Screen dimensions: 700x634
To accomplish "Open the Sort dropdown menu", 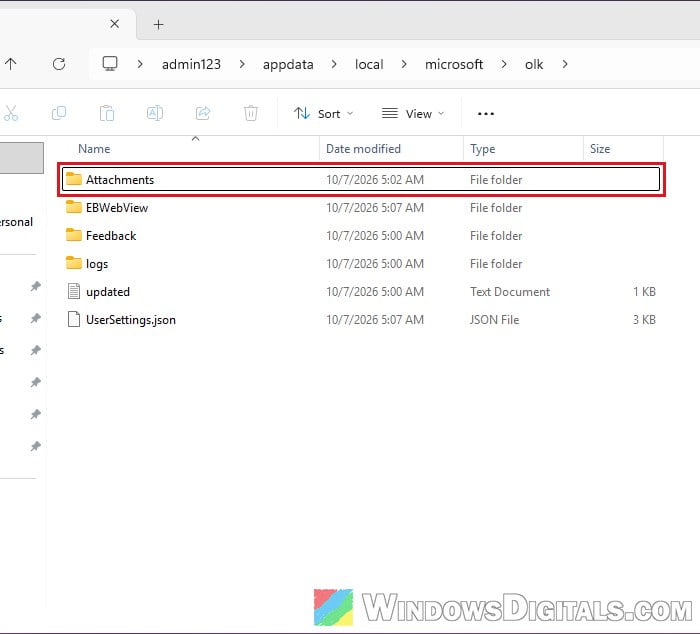I will click(x=324, y=114).
